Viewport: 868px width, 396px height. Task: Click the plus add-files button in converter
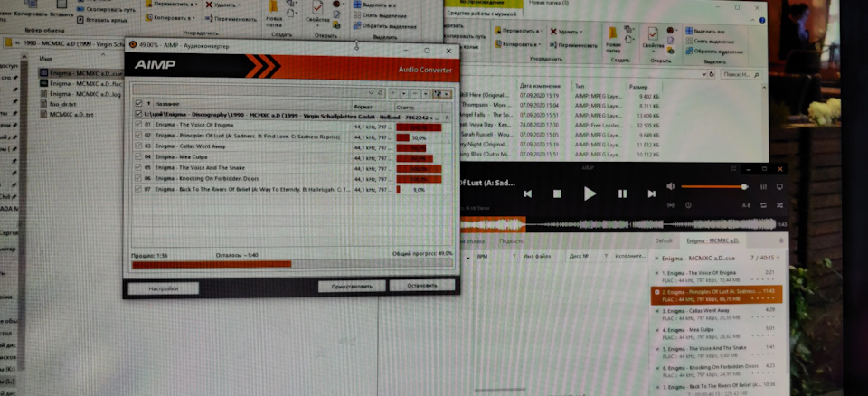tap(393, 94)
